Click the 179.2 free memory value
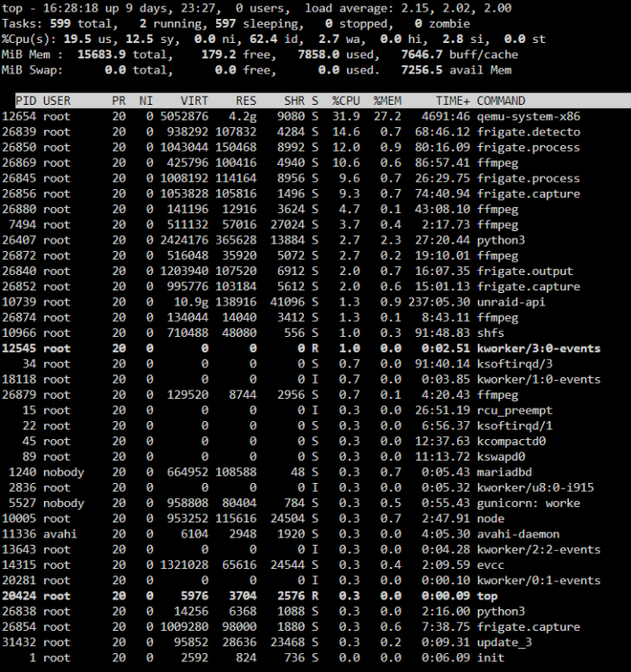The height and width of the screenshot is (672, 631). 218,55
